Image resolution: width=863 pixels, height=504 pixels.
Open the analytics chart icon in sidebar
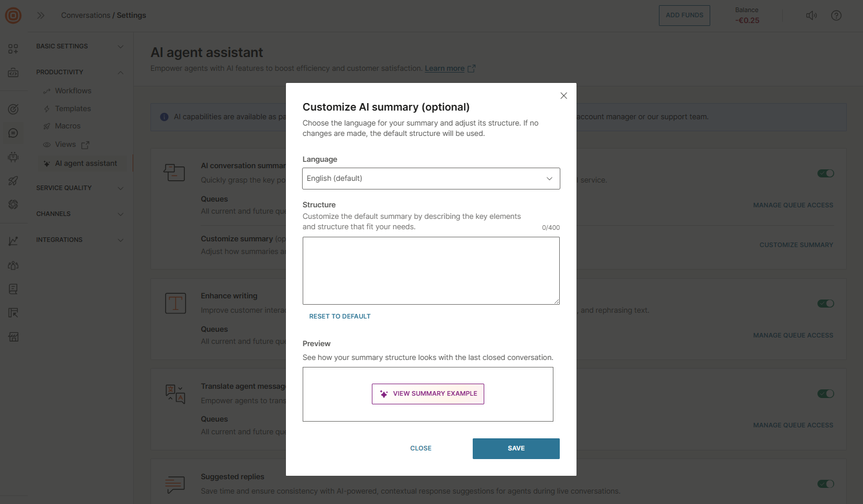tap(13, 241)
